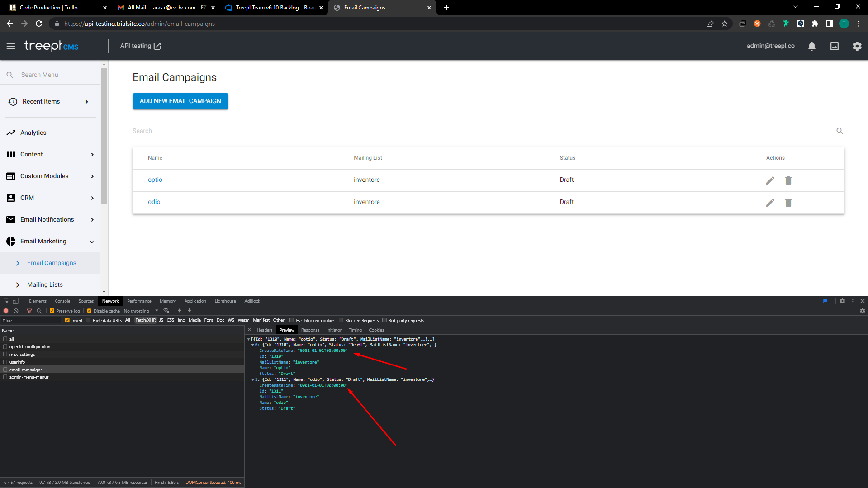Edit the optio campaign with pencil icon
This screenshot has height=488, width=868.
(770, 180)
